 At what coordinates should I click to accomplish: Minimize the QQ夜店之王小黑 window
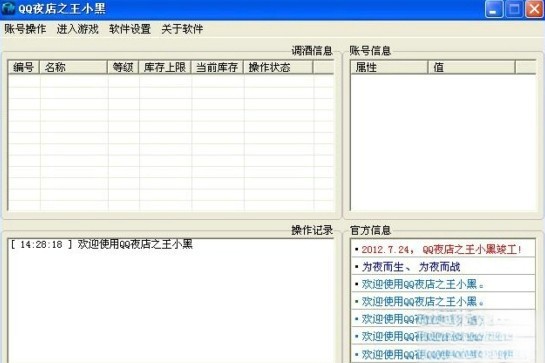point(494,9)
